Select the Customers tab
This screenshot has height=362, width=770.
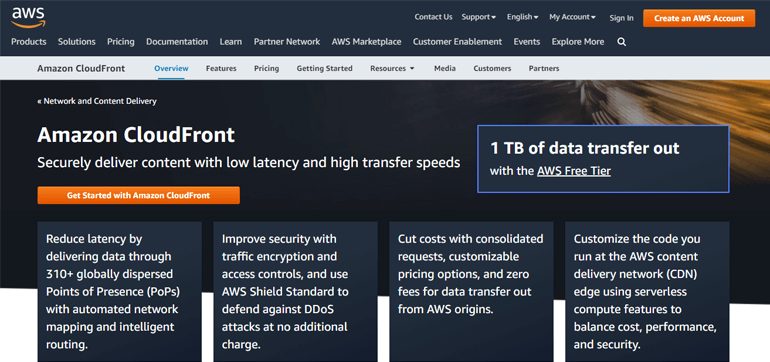point(492,68)
